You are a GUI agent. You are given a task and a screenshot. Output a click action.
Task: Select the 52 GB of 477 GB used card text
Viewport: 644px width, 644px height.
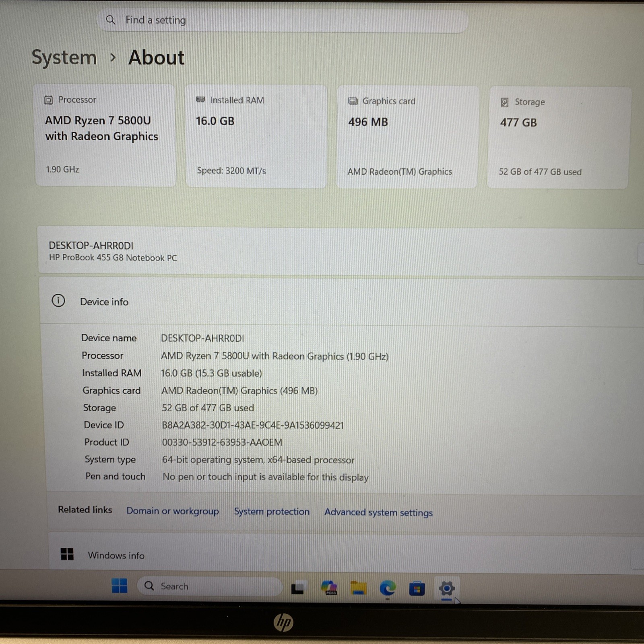point(540,172)
